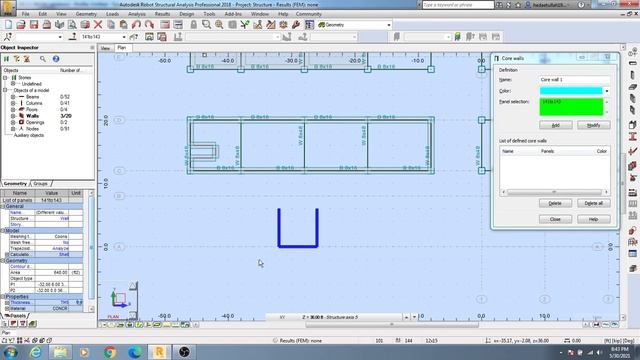Switch to Robot app in taskbar
Screen dimensions: 640x360
coord(159,352)
